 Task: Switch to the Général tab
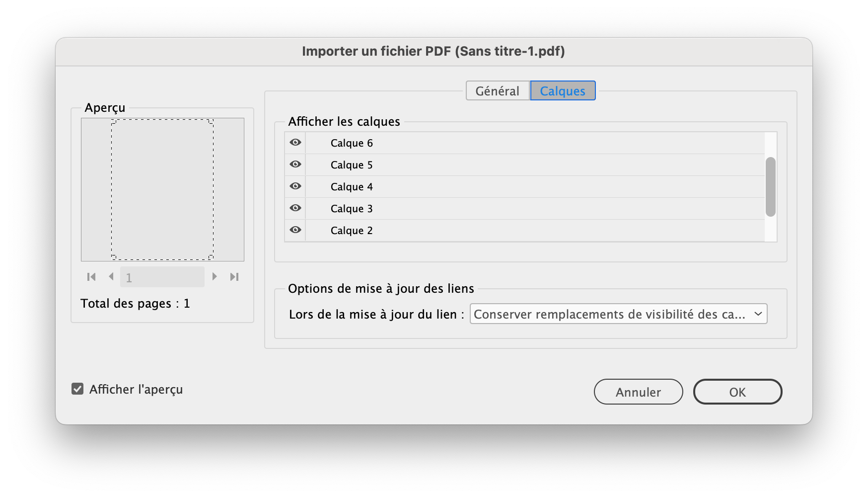pos(497,91)
